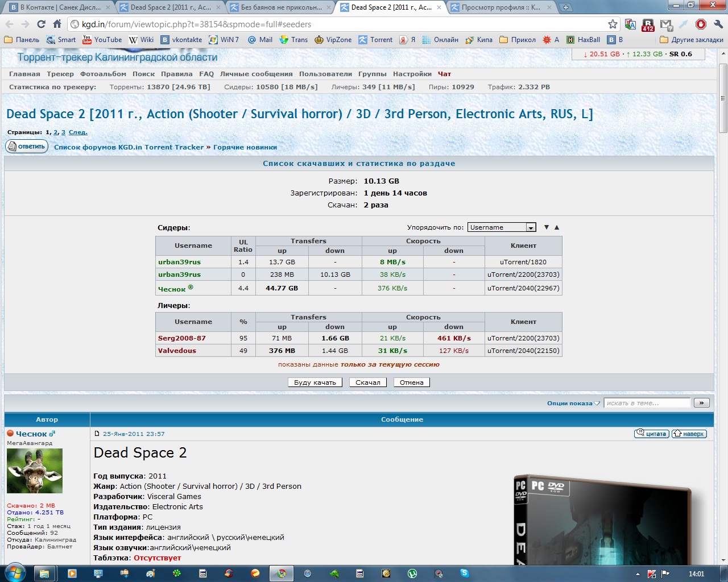Open Chrome wrench settings menu
Viewport: 728px width, 582px height.
tap(718, 24)
